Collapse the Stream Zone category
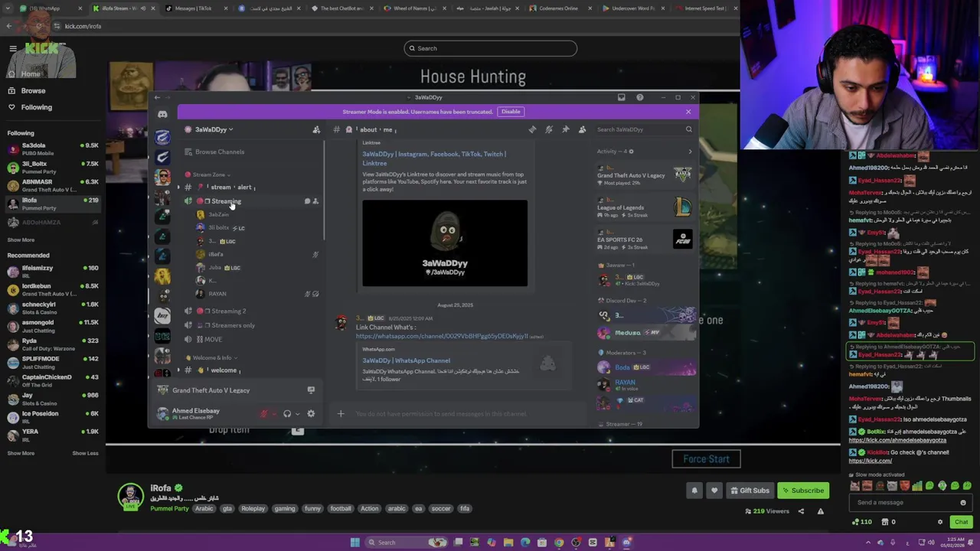 tap(209, 174)
